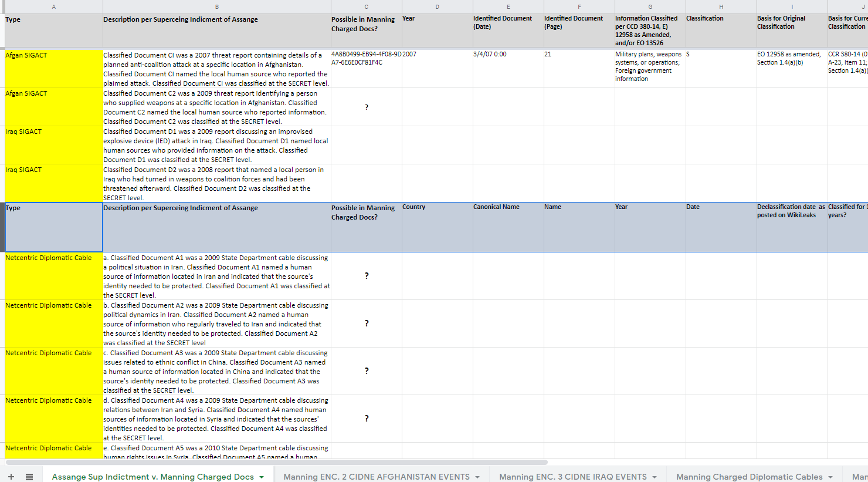Screen dimensions: 868x482
Task: Click the 'Declassification date as posted on WikiLeaks' header
Action: pos(792,227)
